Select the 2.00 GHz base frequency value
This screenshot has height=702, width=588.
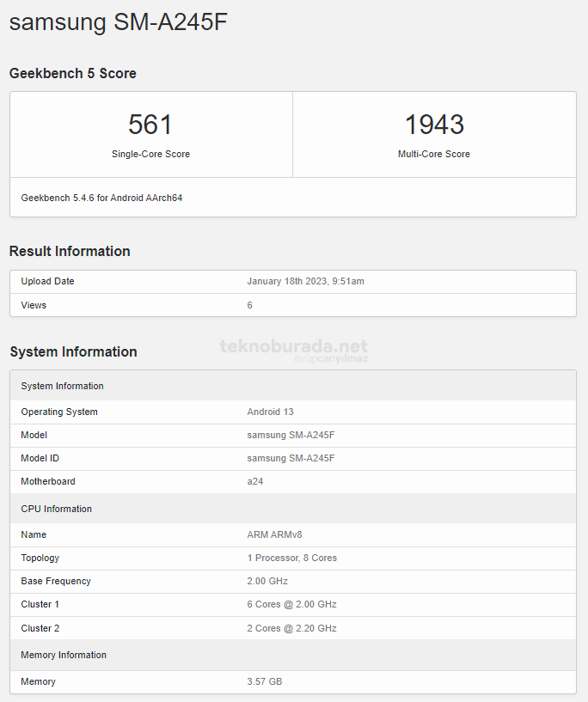pos(267,581)
